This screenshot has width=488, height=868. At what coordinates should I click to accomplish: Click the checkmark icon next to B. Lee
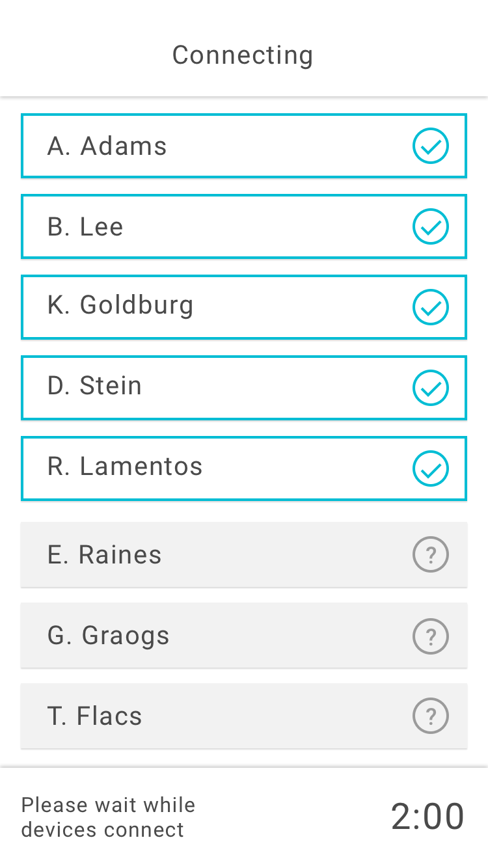(x=431, y=226)
